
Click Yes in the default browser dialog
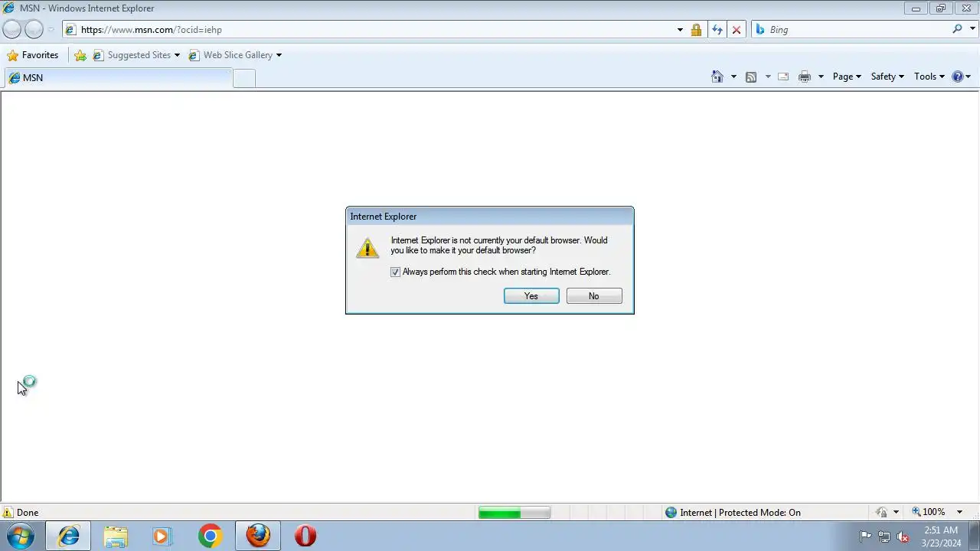[x=531, y=296]
